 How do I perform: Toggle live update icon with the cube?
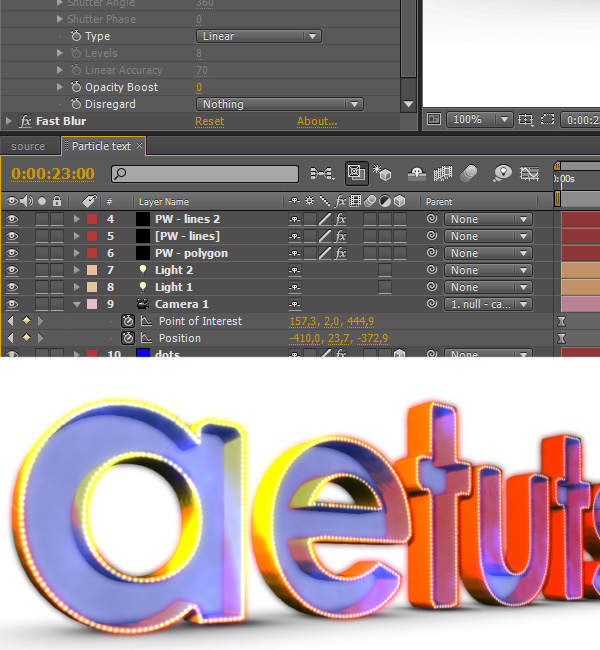pos(382,173)
